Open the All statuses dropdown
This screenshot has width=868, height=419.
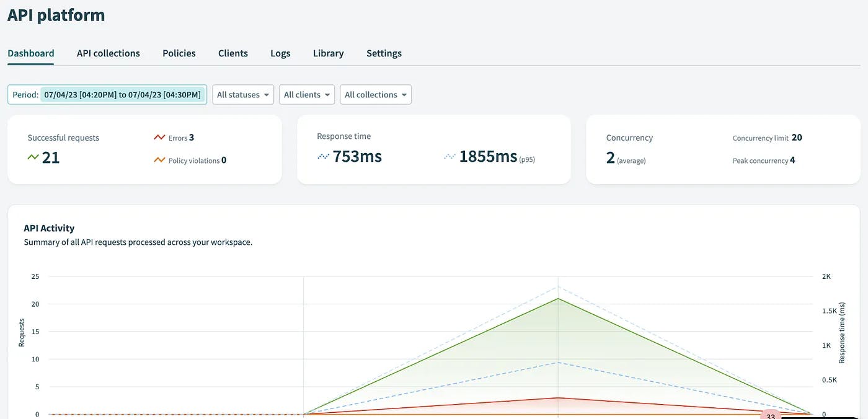click(x=243, y=95)
